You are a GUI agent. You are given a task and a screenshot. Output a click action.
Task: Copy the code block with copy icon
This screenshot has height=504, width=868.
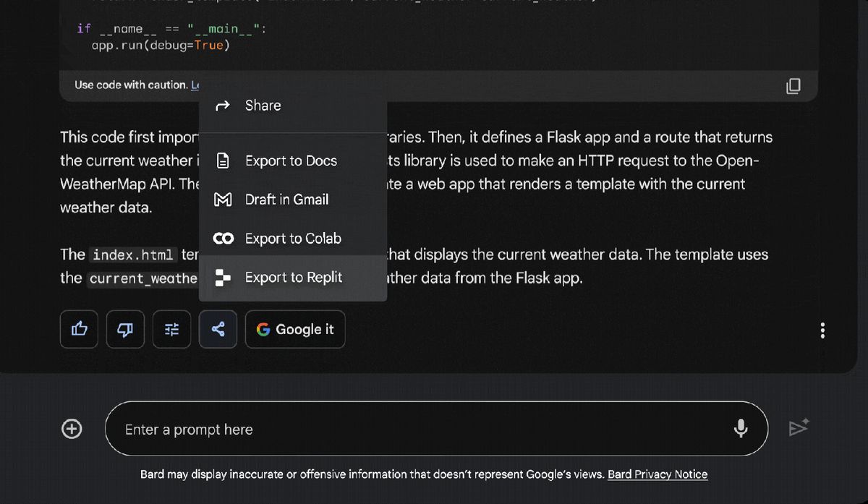[x=793, y=86]
